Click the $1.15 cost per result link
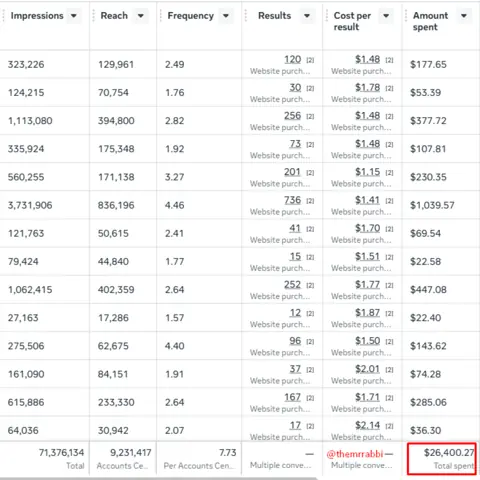The image size is (480, 480). tap(368, 172)
